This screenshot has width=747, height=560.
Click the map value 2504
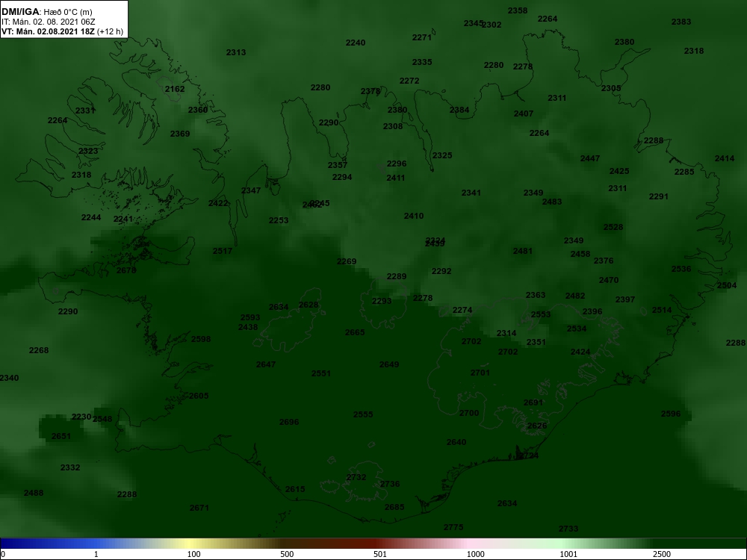pyautogui.click(x=727, y=285)
